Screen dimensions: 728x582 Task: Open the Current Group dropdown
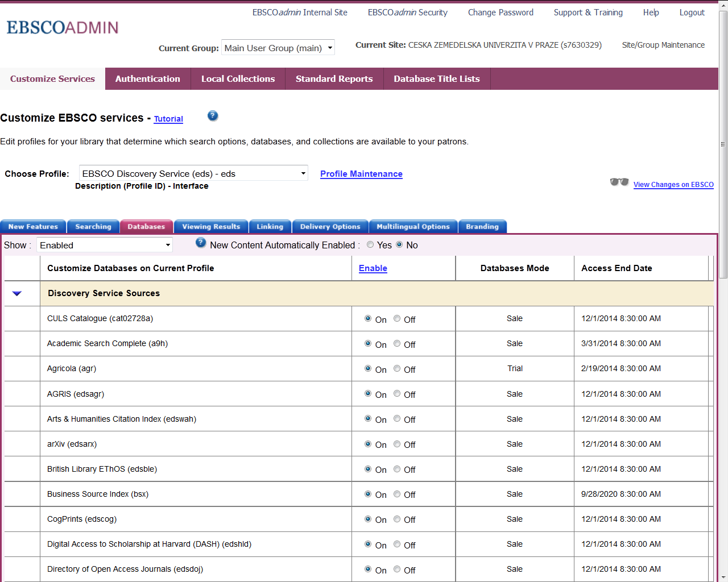coord(278,48)
